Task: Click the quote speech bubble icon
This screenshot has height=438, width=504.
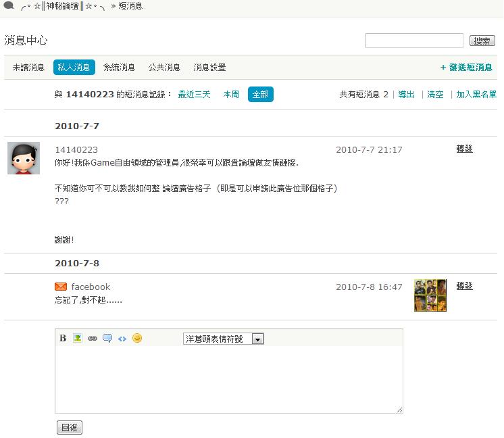Action: coord(107,338)
